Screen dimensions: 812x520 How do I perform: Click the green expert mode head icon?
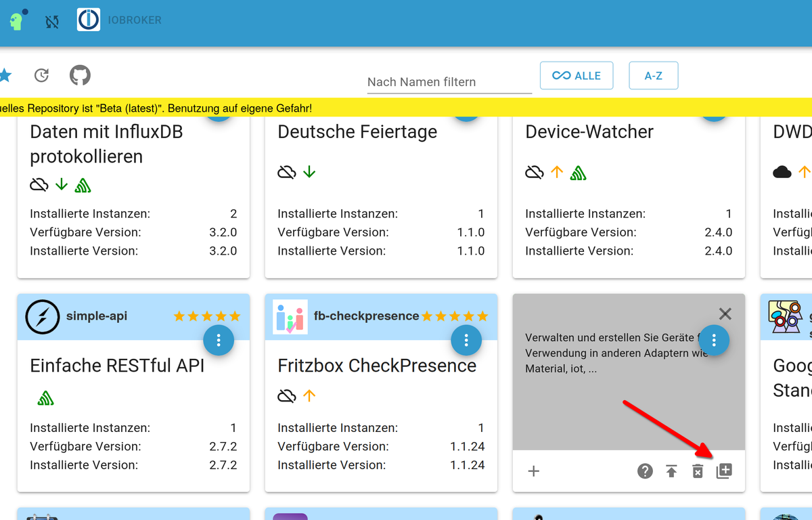tap(17, 20)
